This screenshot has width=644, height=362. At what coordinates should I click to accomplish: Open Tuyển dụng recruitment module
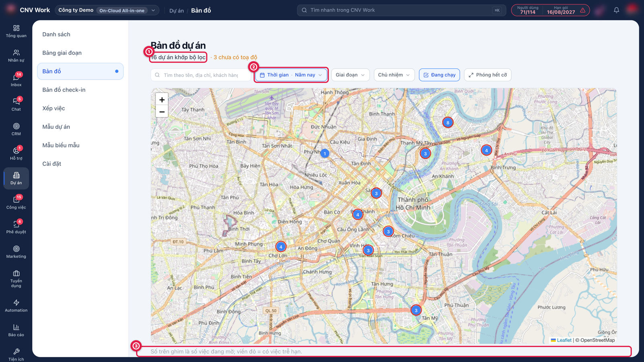(x=16, y=279)
